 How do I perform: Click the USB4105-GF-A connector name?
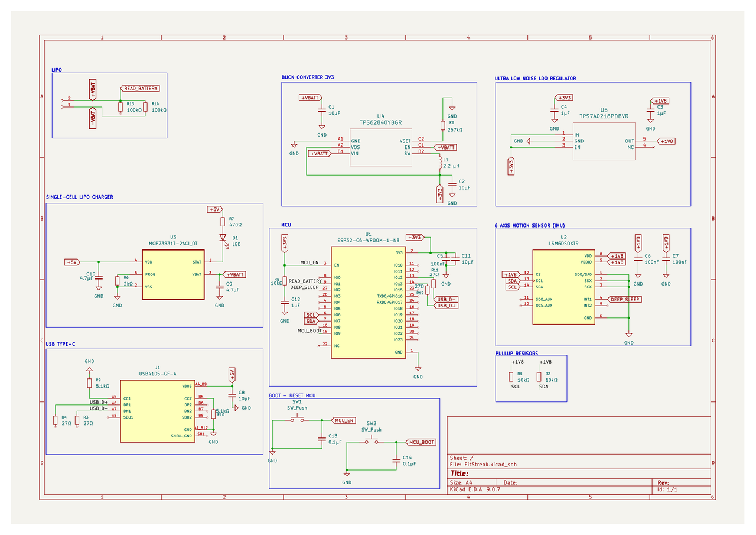click(158, 374)
